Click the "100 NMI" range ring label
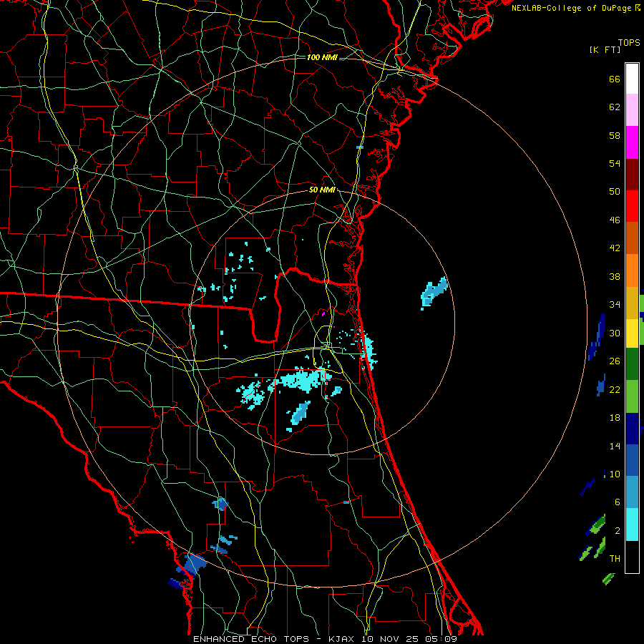644x644 pixels. (322, 57)
